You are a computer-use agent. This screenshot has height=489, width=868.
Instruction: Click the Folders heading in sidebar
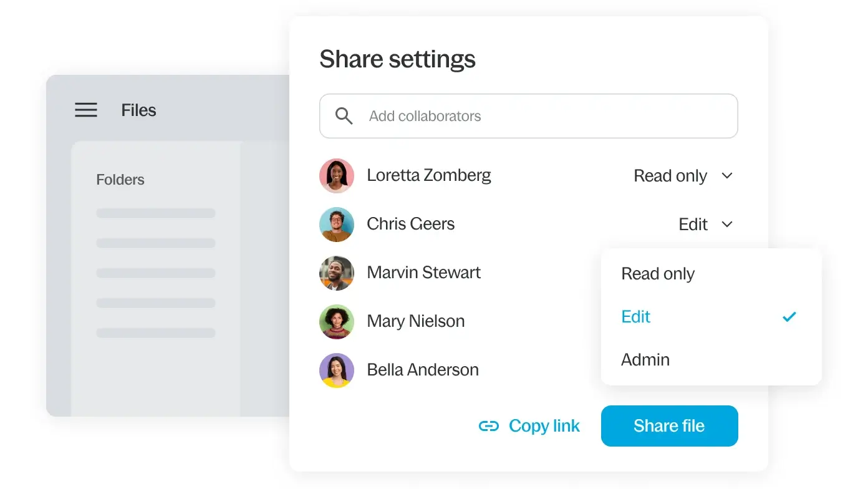pyautogui.click(x=120, y=180)
